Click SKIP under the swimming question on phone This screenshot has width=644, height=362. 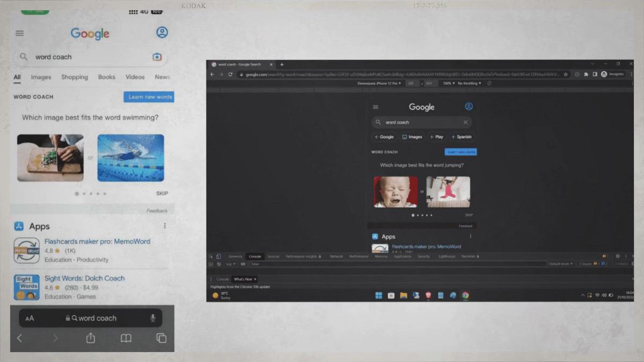162,194
